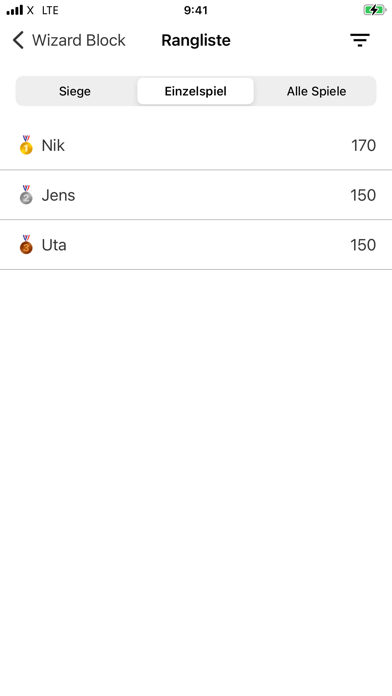
Task: Tap Jens's score of 150
Action: point(363,195)
